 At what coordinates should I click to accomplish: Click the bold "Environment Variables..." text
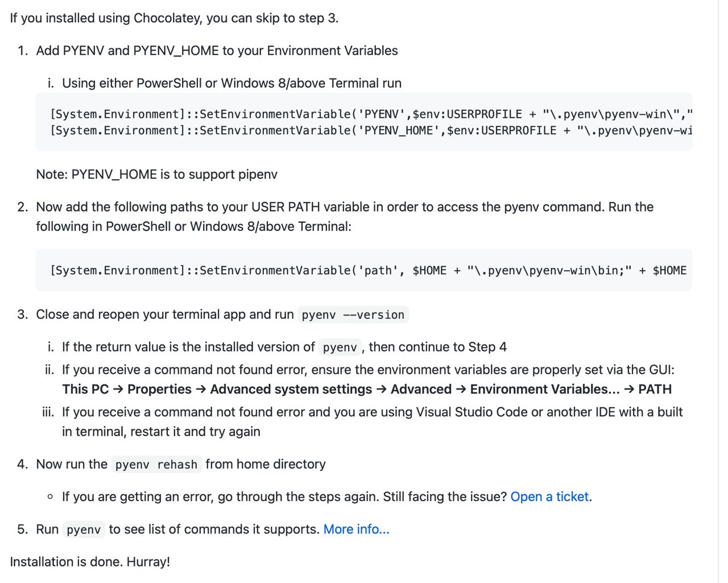545,389
